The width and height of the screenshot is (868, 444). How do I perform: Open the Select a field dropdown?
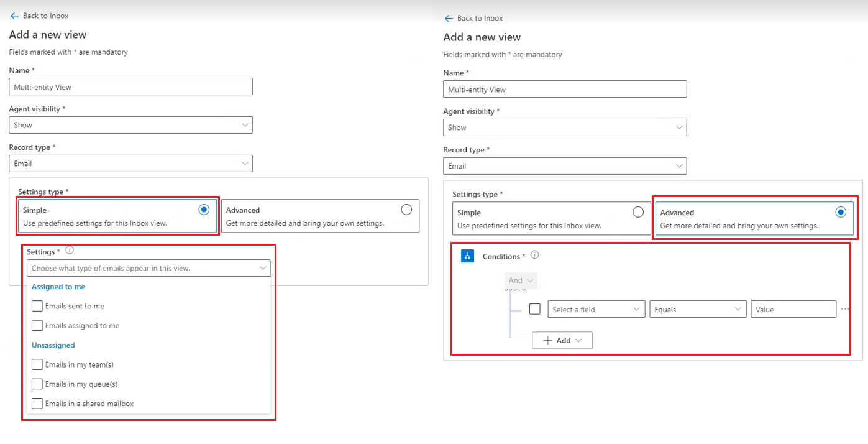pos(596,308)
